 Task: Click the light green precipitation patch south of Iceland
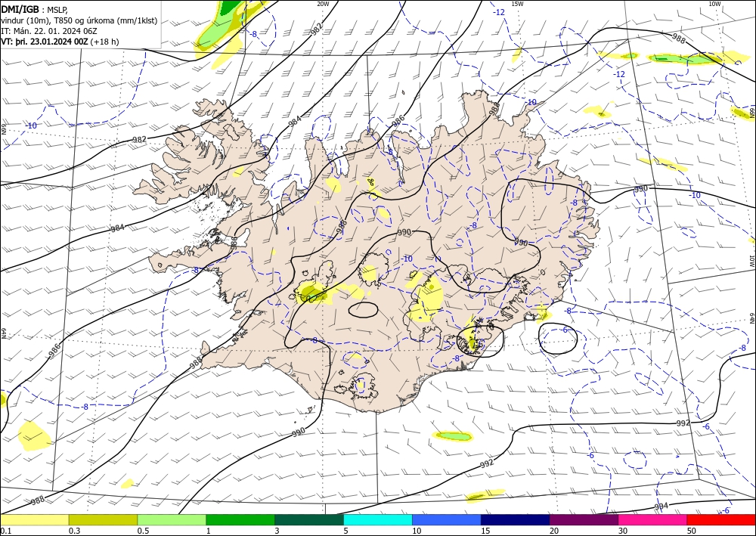[453, 436]
